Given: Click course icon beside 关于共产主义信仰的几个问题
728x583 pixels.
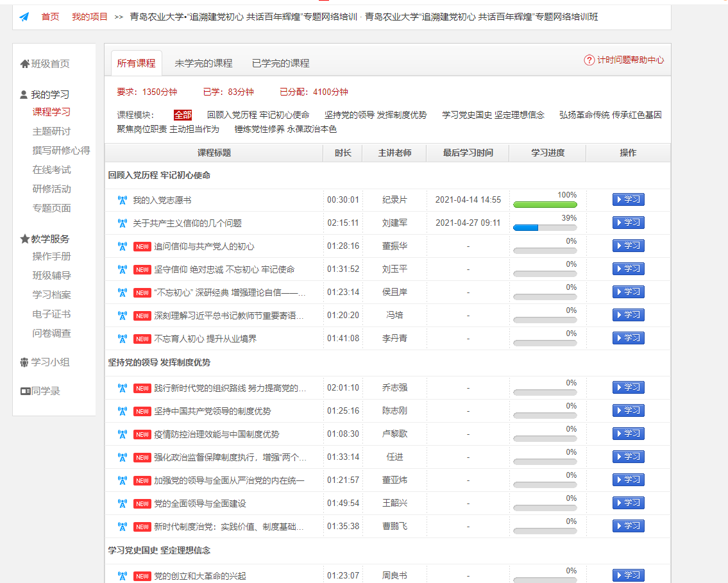Looking at the screenshot, I should pos(122,223).
